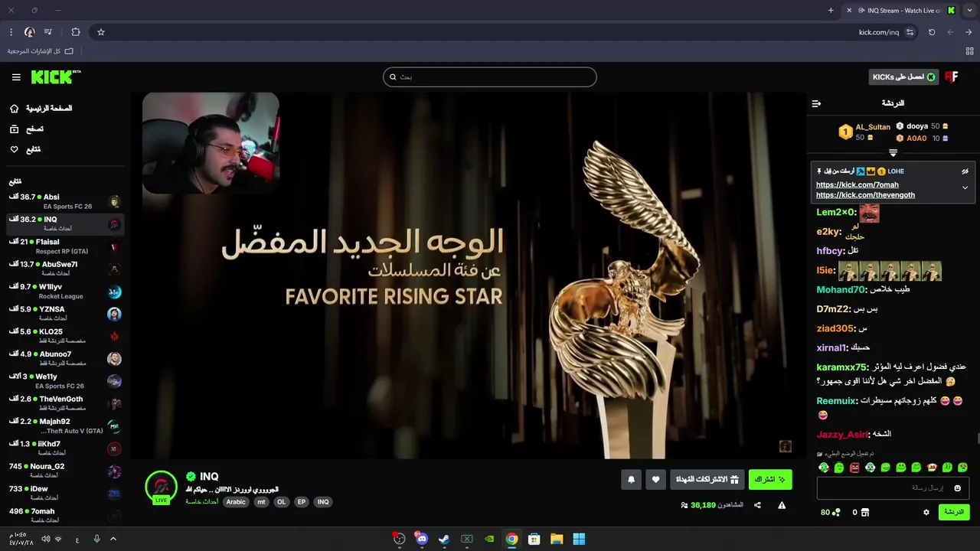Screen dimensions: 980x551
Task: Click the Arabic tag
Action: [x=236, y=502]
